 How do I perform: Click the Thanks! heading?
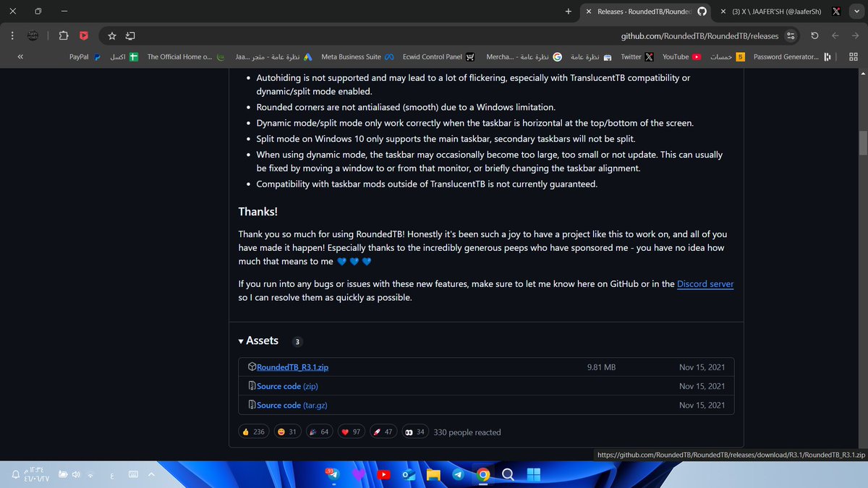pyautogui.click(x=258, y=211)
